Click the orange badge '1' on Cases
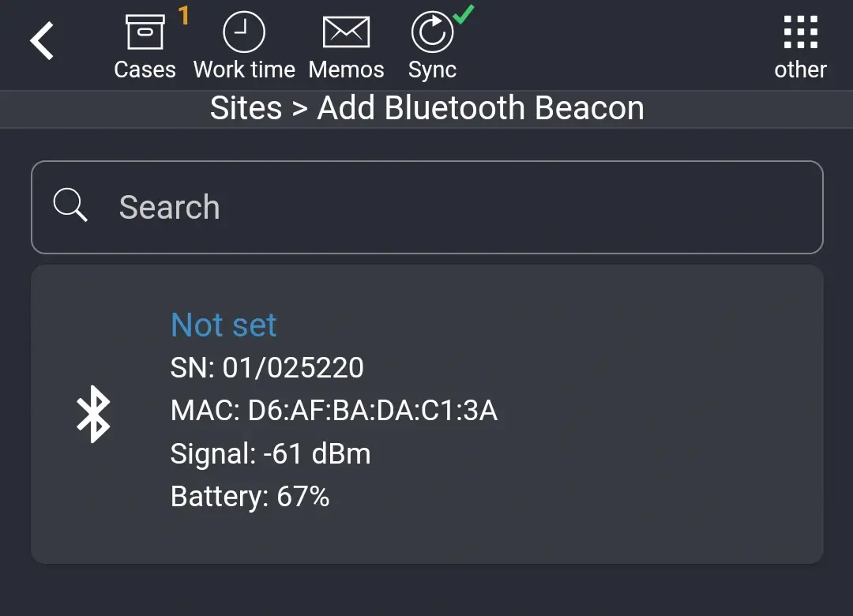853x616 pixels. coord(184,13)
